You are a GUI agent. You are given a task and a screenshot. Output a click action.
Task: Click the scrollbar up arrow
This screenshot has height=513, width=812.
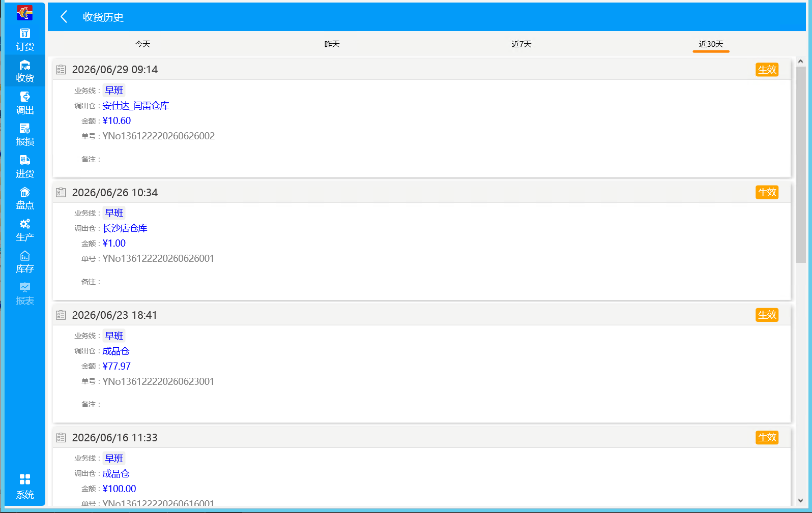[x=800, y=62]
